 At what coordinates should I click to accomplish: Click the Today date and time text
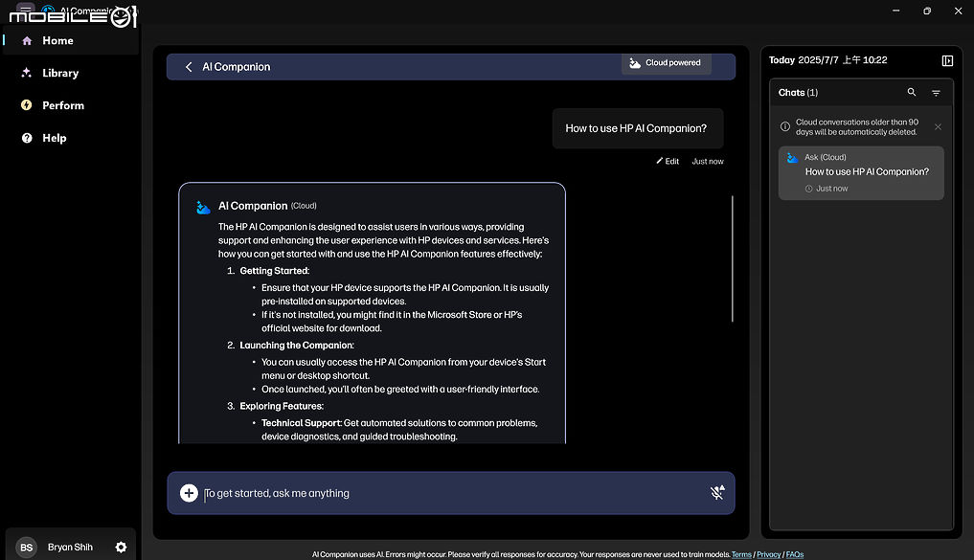tap(828, 60)
